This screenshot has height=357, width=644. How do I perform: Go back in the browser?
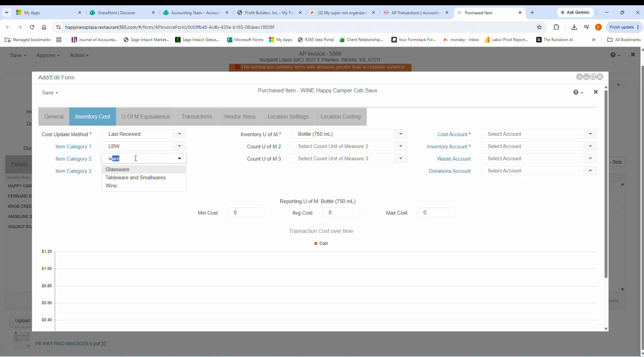tap(8, 27)
